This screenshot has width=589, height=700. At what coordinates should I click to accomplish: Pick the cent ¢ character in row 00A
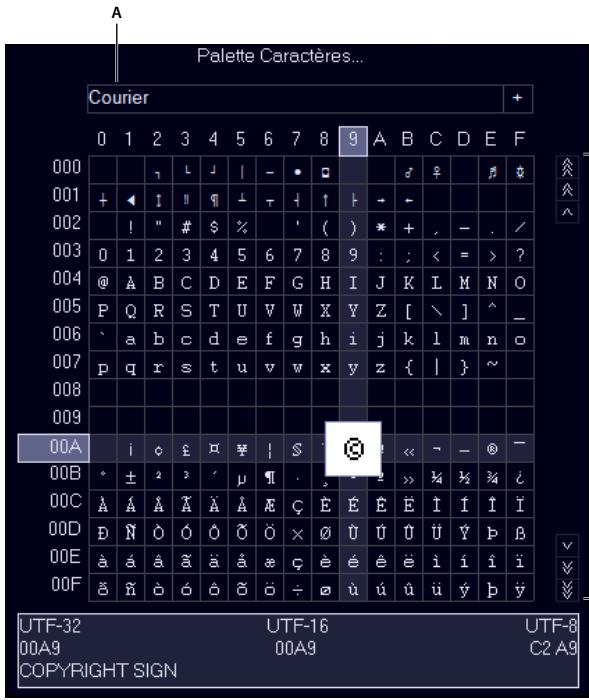click(159, 449)
